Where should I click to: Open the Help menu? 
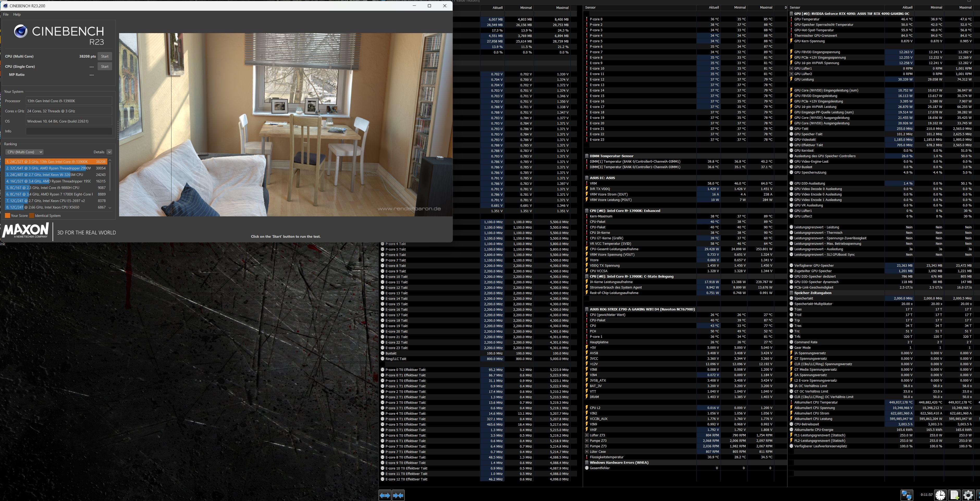click(17, 14)
